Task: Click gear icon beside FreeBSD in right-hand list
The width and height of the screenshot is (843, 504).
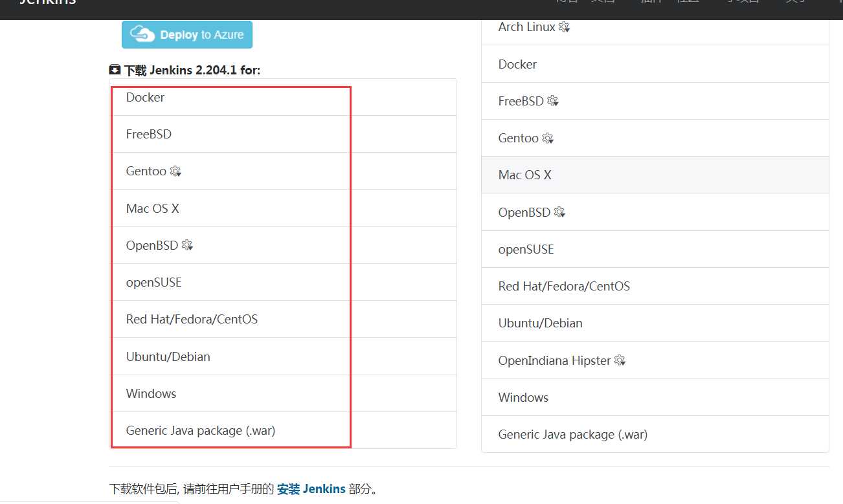Action: 553,101
